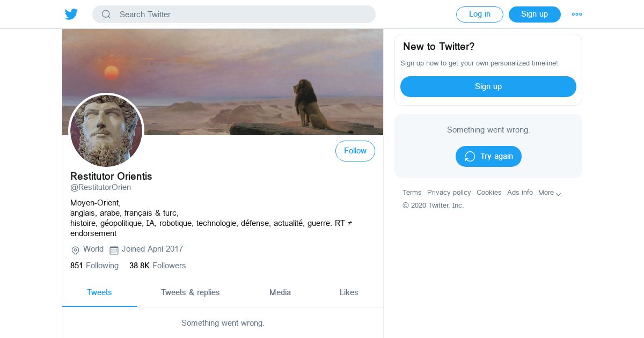This screenshot has width=644, height=338.
Task: Click the Log in button
Action: [x=479, y=14]
